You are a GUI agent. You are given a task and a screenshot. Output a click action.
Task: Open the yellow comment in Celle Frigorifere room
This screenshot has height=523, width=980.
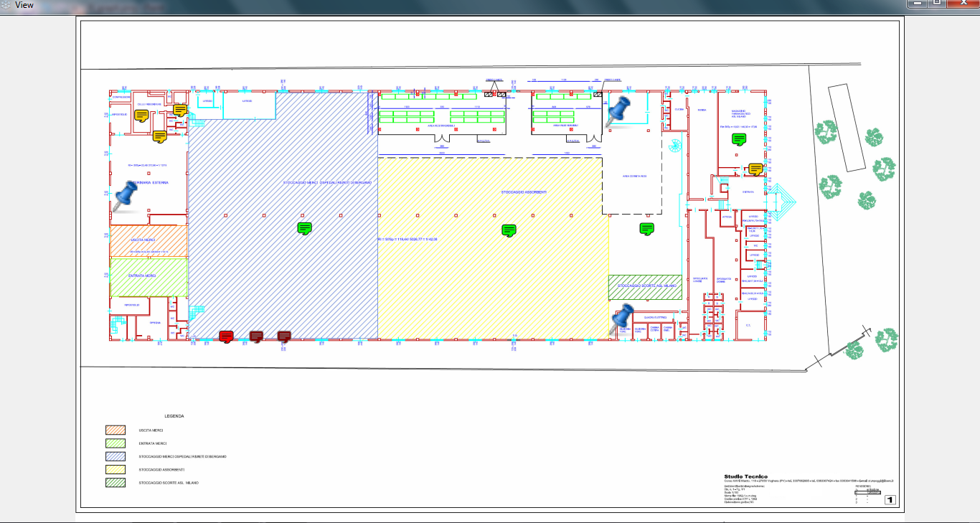[142, 116]
